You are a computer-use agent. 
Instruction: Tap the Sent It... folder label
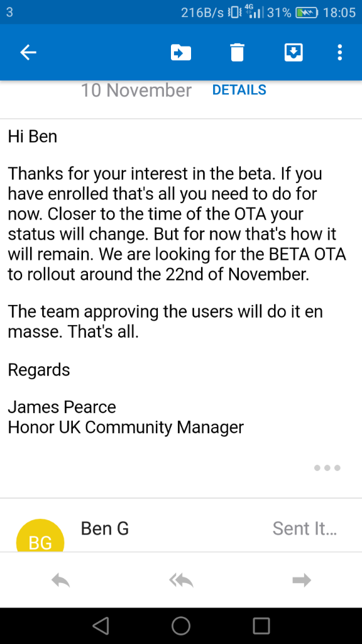pyautogui.click(x=305, y=528)
